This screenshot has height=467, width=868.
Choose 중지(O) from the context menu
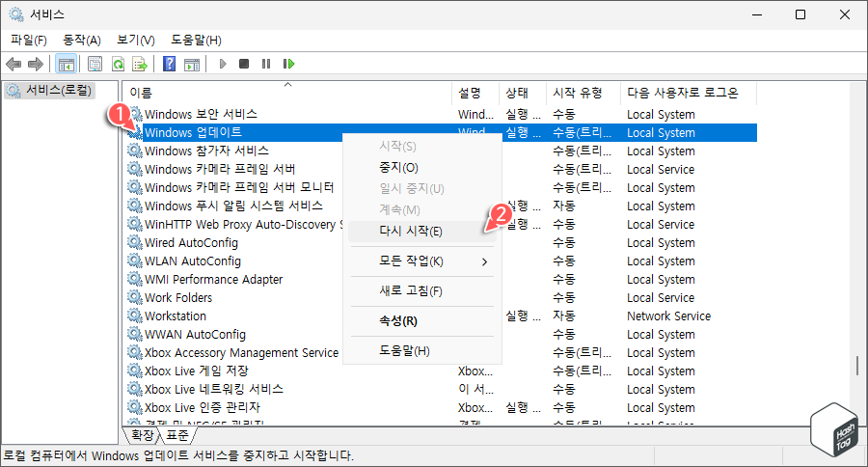point(422,167)
